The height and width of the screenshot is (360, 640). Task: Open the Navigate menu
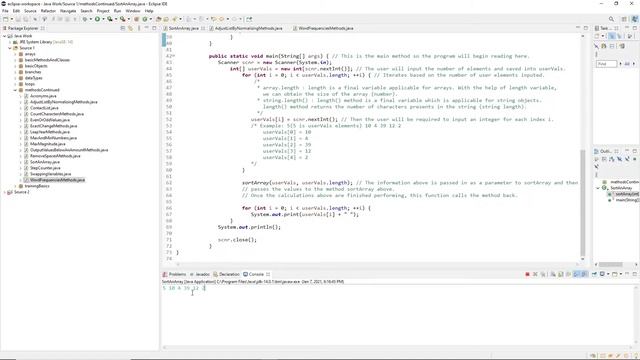(x=68, y=11)
